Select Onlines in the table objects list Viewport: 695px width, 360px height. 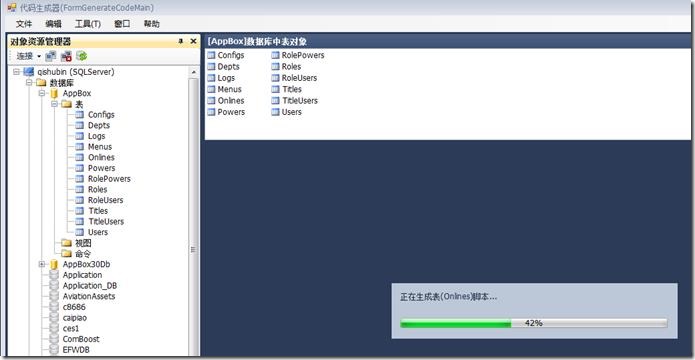click(230, 101)
